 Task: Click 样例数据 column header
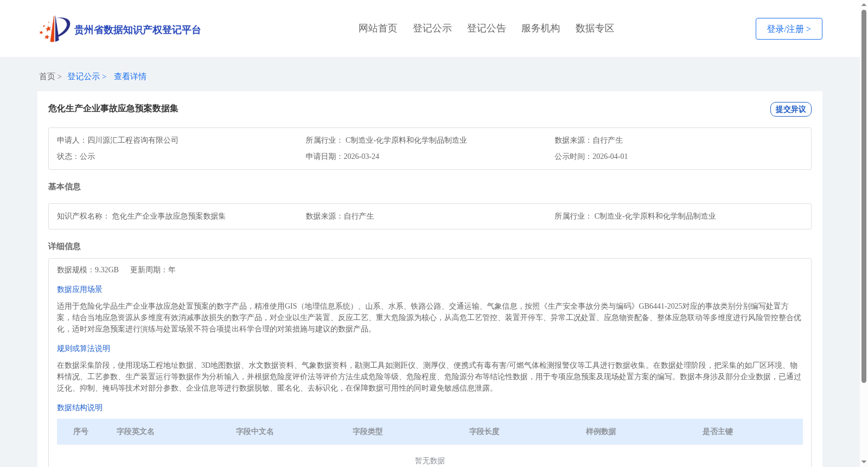click(601, 432)
